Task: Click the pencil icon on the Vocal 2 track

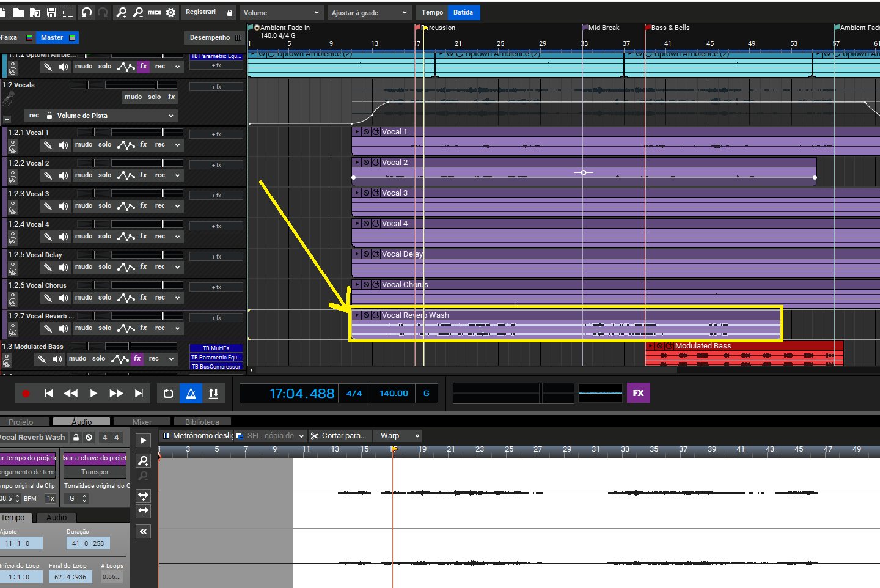Action: point(48,175)
